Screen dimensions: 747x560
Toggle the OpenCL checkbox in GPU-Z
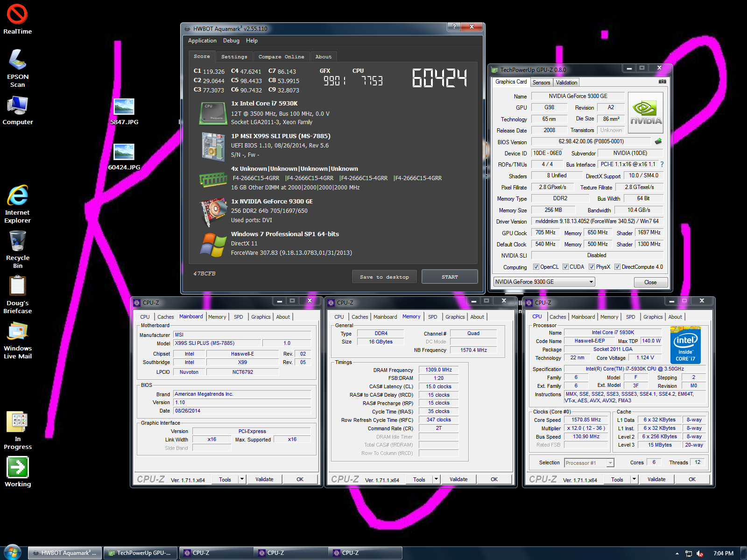pyautogui.click(x=536, y=267)
